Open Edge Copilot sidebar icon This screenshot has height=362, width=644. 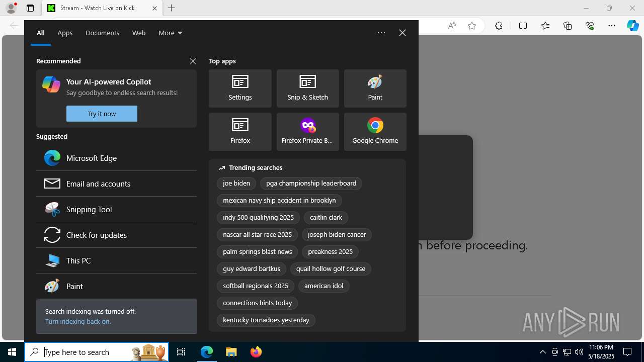point(632,26)
